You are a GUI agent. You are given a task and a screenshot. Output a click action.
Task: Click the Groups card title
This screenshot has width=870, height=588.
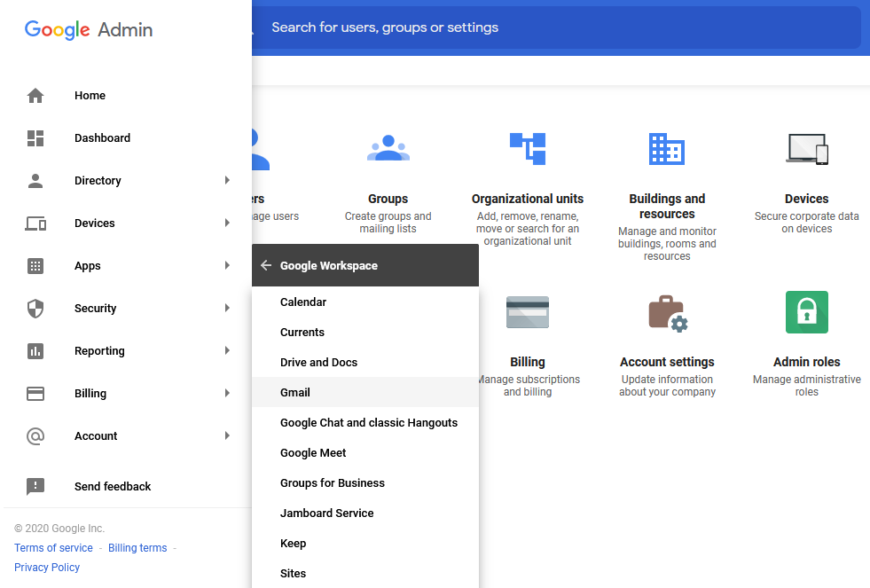[388, 199]
